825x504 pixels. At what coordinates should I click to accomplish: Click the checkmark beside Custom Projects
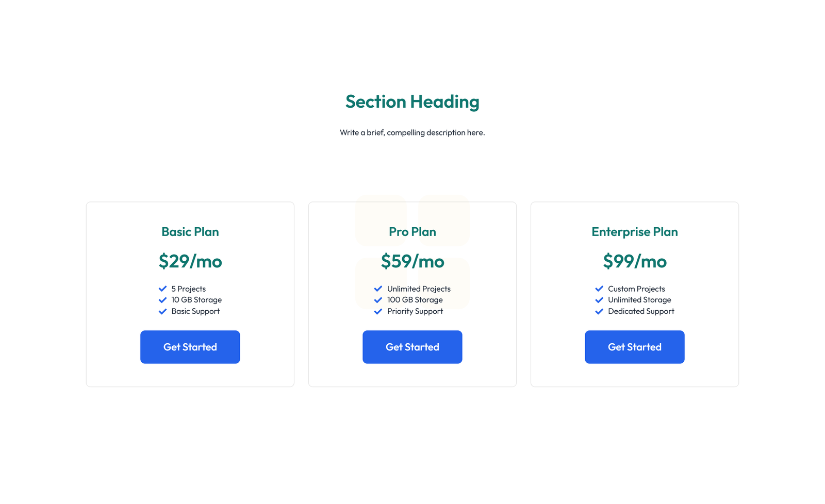[599, 289]
